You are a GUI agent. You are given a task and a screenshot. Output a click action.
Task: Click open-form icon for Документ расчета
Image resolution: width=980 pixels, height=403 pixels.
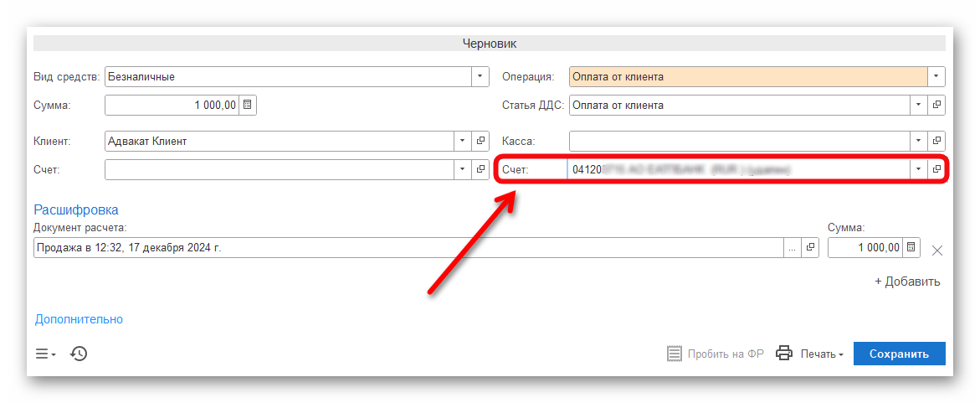(810, 248)
